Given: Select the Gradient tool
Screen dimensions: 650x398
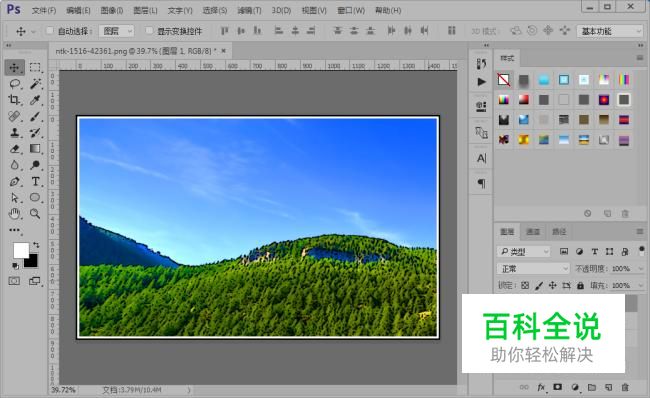Looking at the screenshot, I should [x=35, y=149].
